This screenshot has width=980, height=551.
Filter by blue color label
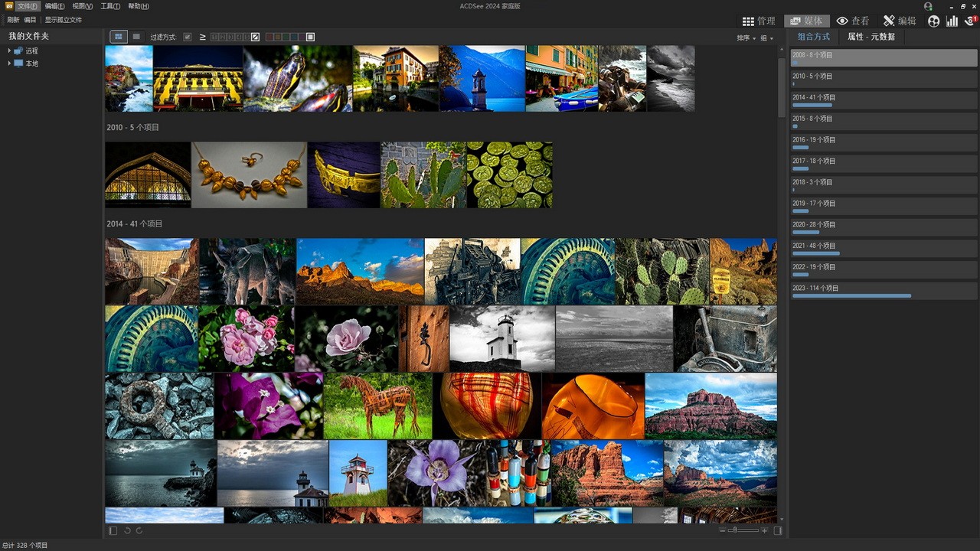coord(295,37)
